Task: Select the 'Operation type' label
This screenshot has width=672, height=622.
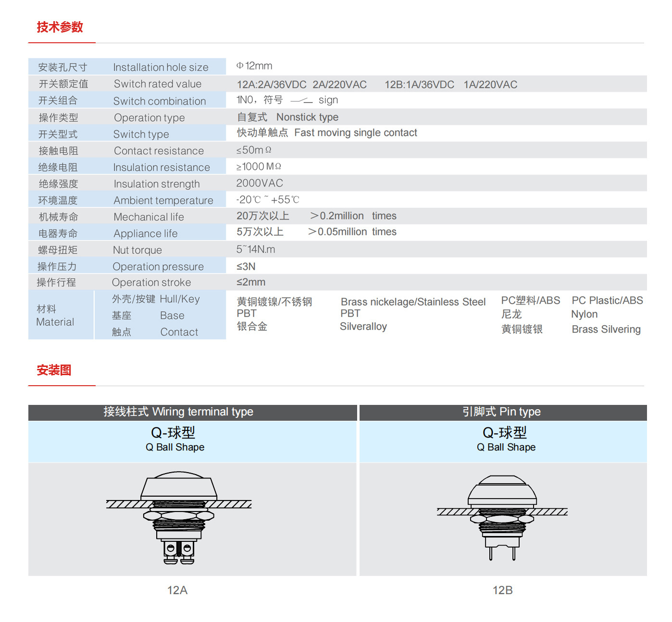Action: click(x=149, y=118)
